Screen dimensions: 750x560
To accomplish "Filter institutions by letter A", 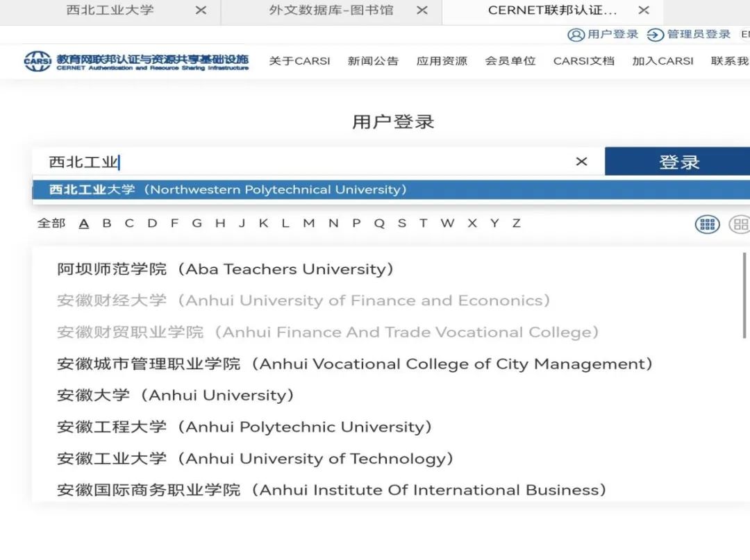I will coord(84,223).
